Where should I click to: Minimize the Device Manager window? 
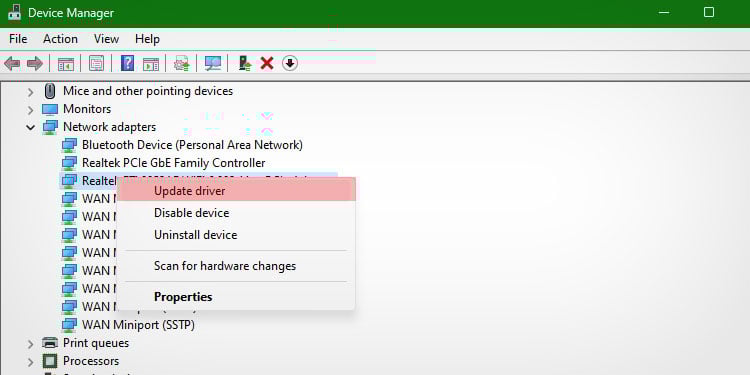click(663, 12)
